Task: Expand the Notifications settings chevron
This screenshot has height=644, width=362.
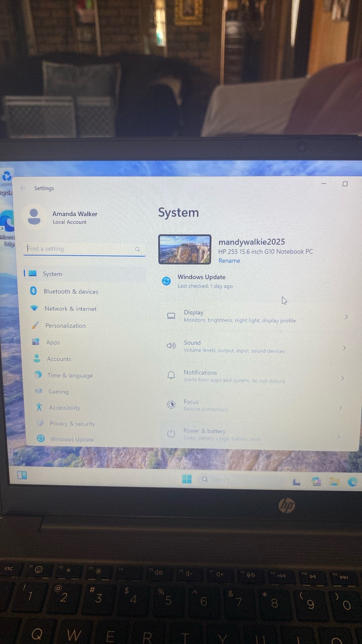Action: click(342, 378)
